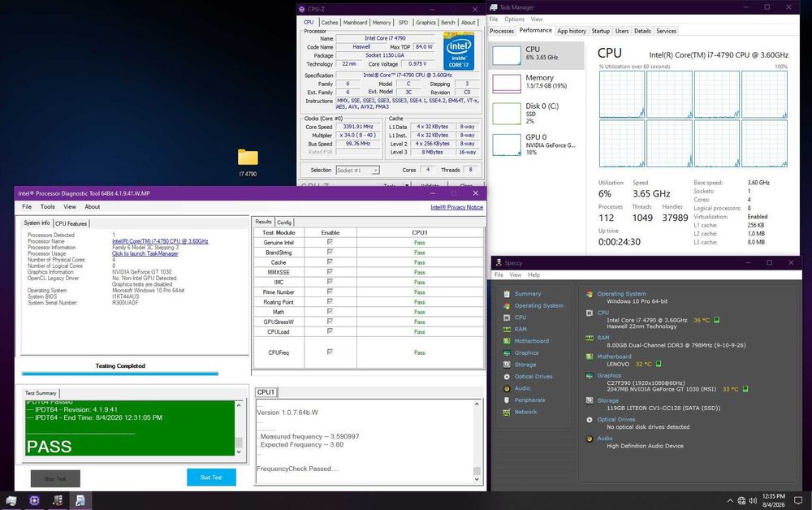Switch to the CPU Features tab
Image resolution: width=812 pixels, height=510 pixels.
71,223
